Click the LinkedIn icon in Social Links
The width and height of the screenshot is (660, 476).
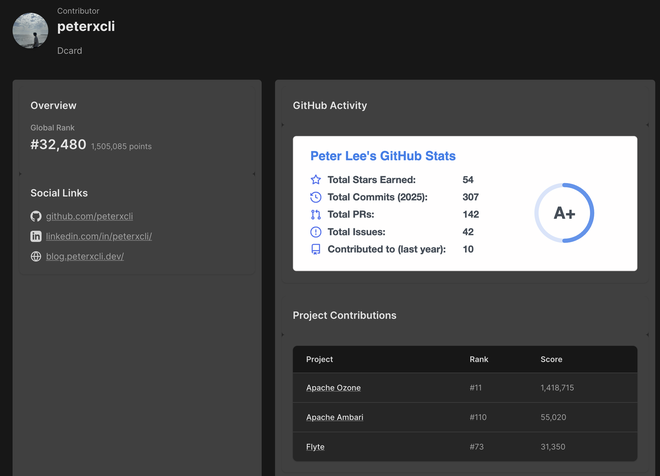pos(36,236)
